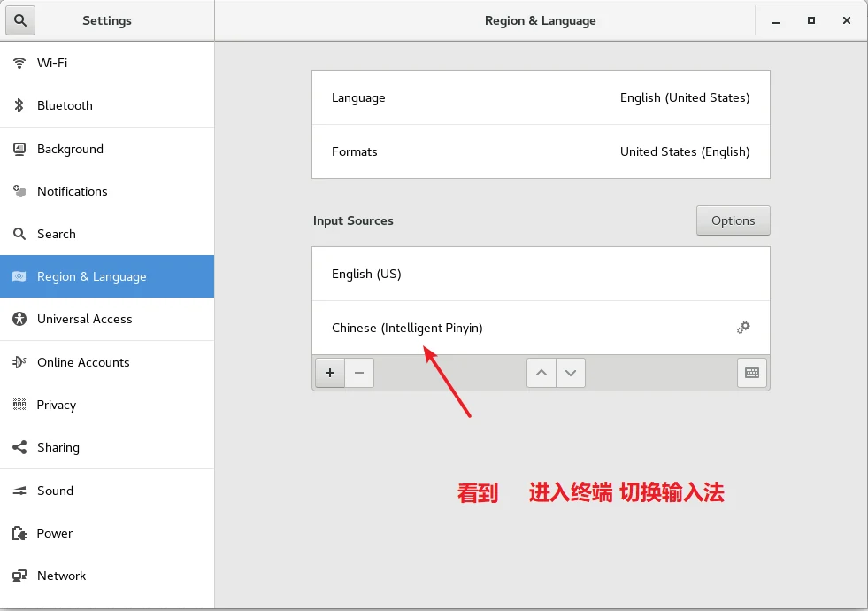Add an input source with plus button

point(330,373)
